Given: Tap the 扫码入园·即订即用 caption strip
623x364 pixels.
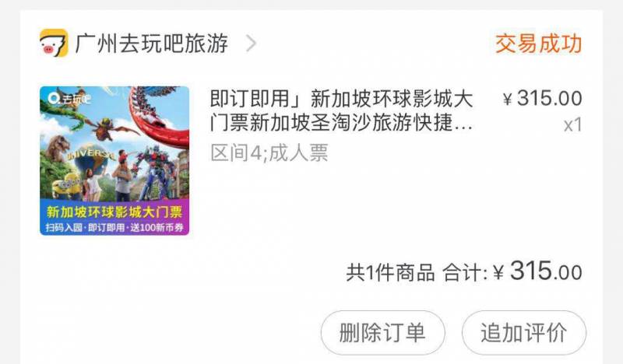Looking at the screenshot, I should [114, 228].
